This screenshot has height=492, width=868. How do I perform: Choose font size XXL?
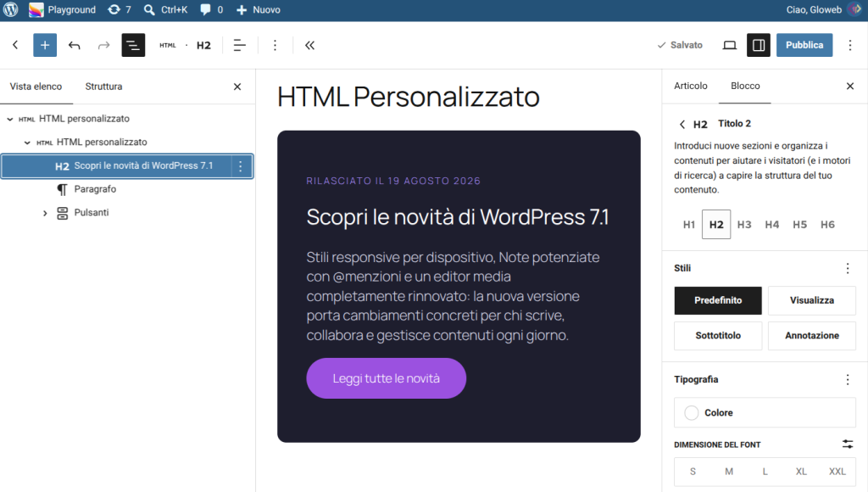[837, 472]
